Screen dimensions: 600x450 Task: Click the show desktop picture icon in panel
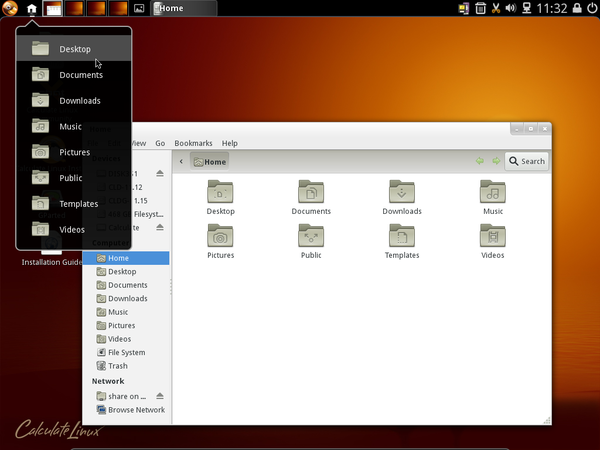(x=139, y=8)
